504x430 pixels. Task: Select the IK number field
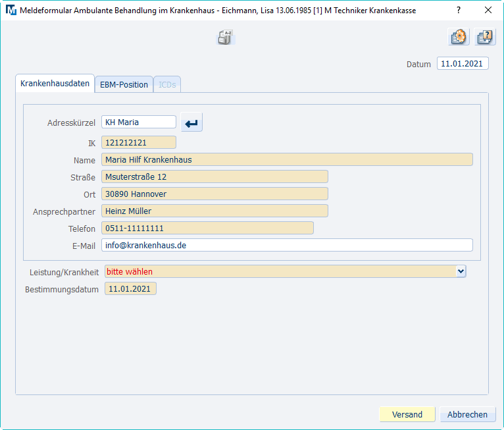coord(139,142)
